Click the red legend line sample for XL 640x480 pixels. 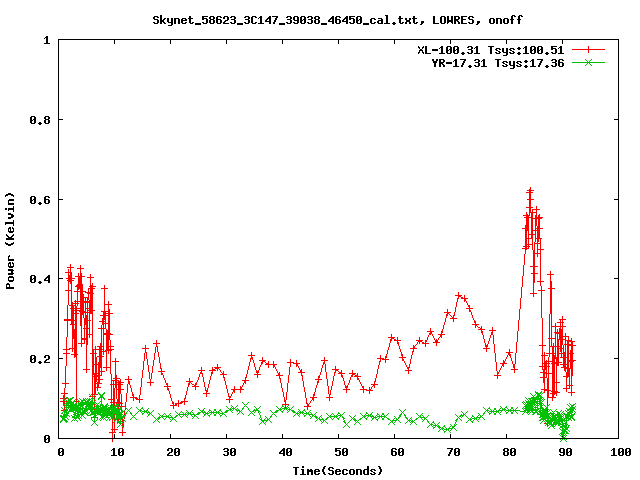[x=588, y=50]
